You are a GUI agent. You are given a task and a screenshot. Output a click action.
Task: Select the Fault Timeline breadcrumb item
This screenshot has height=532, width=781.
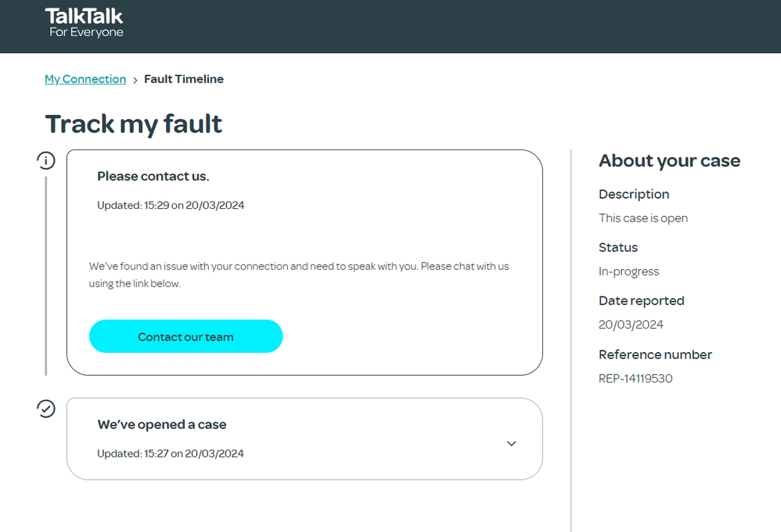pyautogui.click(x=184, y=79)
